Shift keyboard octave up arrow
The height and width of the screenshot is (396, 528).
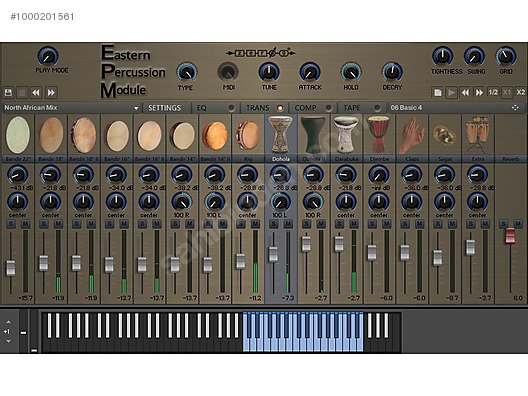8,322
